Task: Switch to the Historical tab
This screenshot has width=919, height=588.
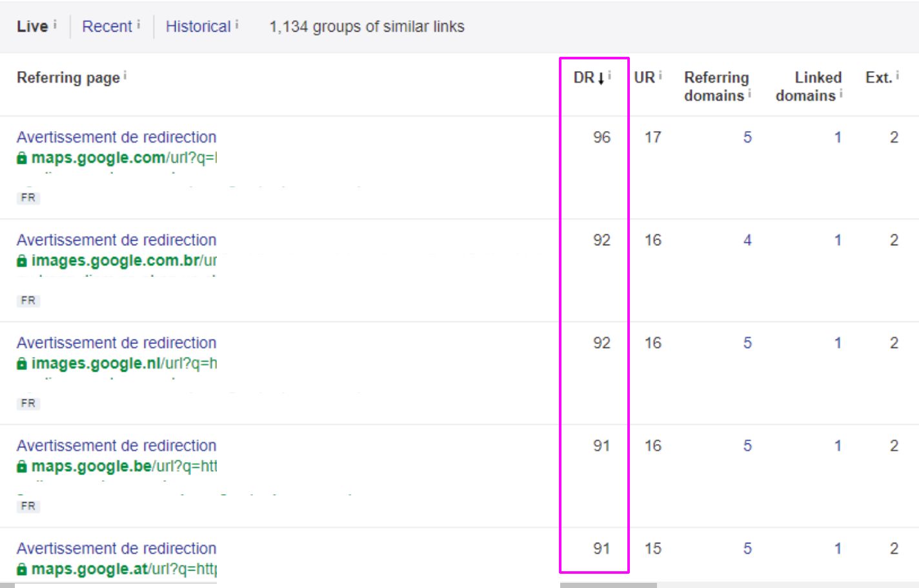Action: coord(198,26)
